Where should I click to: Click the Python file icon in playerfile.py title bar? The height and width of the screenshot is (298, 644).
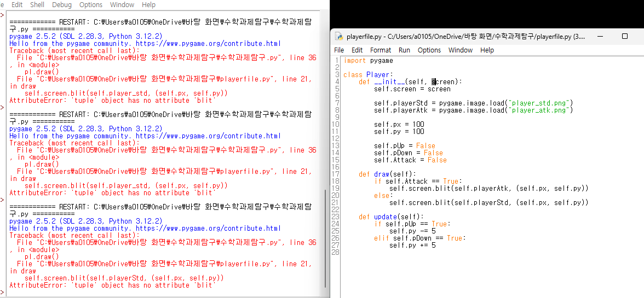(x=340, y=37)
